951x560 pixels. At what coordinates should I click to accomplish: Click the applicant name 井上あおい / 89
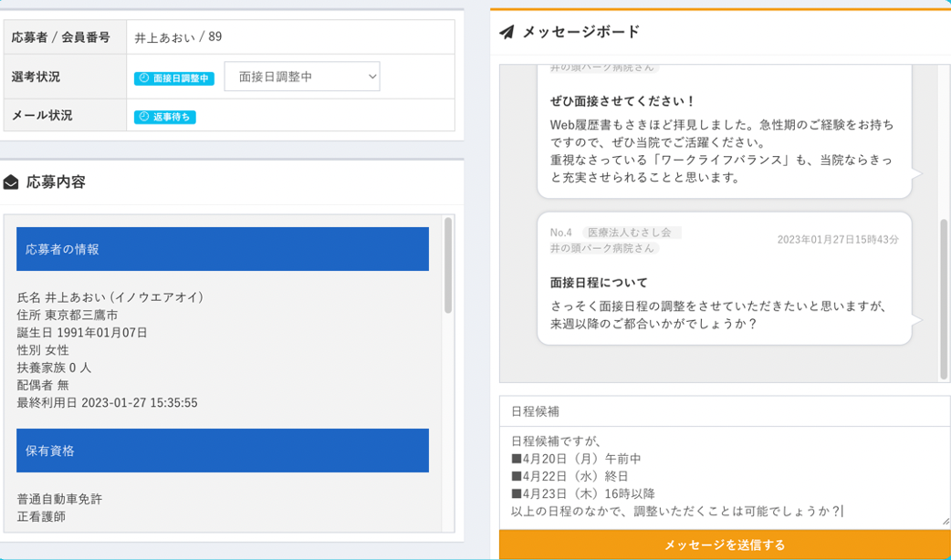(x=178, y=37)
